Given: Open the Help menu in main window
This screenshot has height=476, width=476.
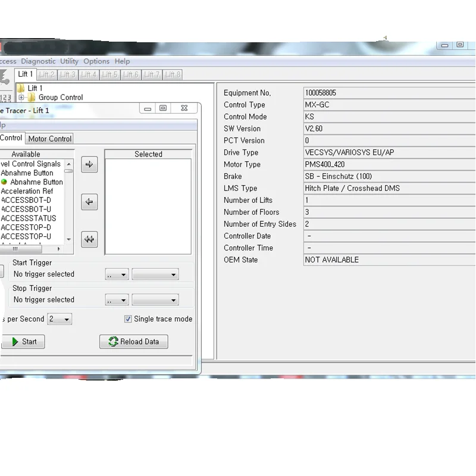Looking at the screenshot, I should tap(123, 61).
